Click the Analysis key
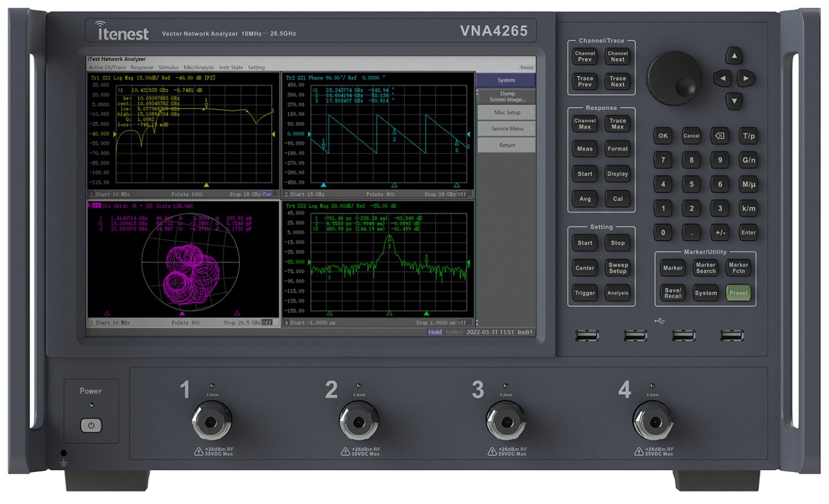The height and width of the screenshot is (504, 829). (618, 293)
